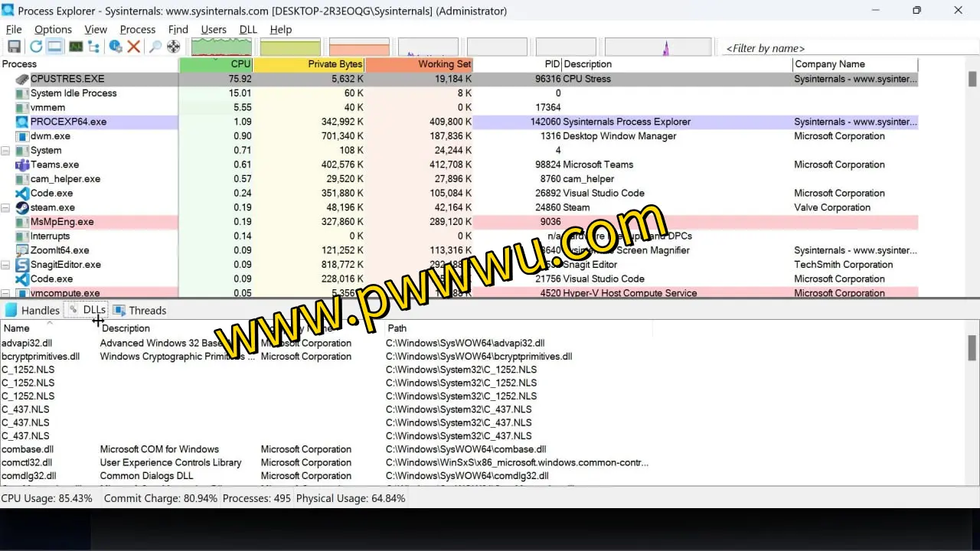The height and width of the screenshot is (551, 980).
Task: Open the Options menu
Action: click(x=53, y=30)
